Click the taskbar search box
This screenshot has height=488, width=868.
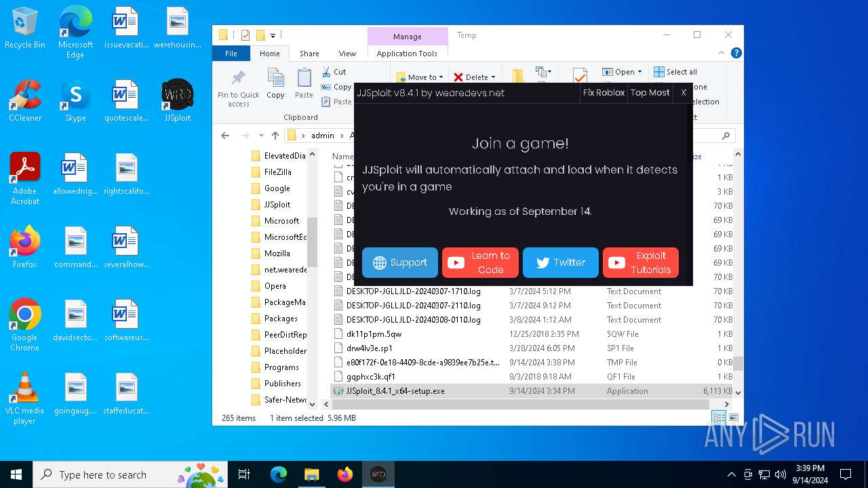click(131, 474)
